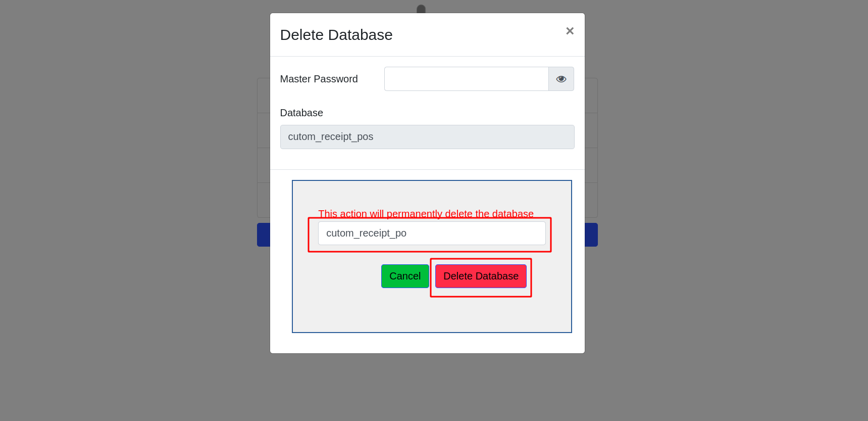Focus the Master Password input field

466,79
